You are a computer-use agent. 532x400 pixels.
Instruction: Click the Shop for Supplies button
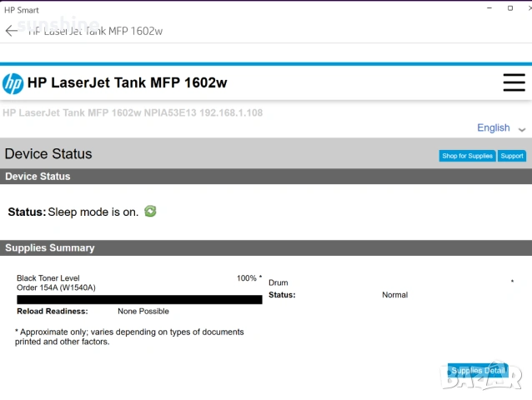click(467, 156)
